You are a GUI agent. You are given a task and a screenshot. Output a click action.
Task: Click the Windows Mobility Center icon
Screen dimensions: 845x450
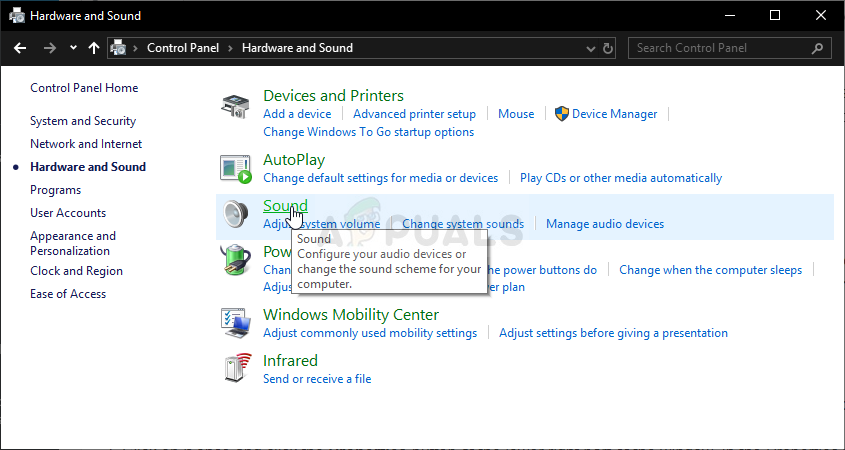[235, 322]
